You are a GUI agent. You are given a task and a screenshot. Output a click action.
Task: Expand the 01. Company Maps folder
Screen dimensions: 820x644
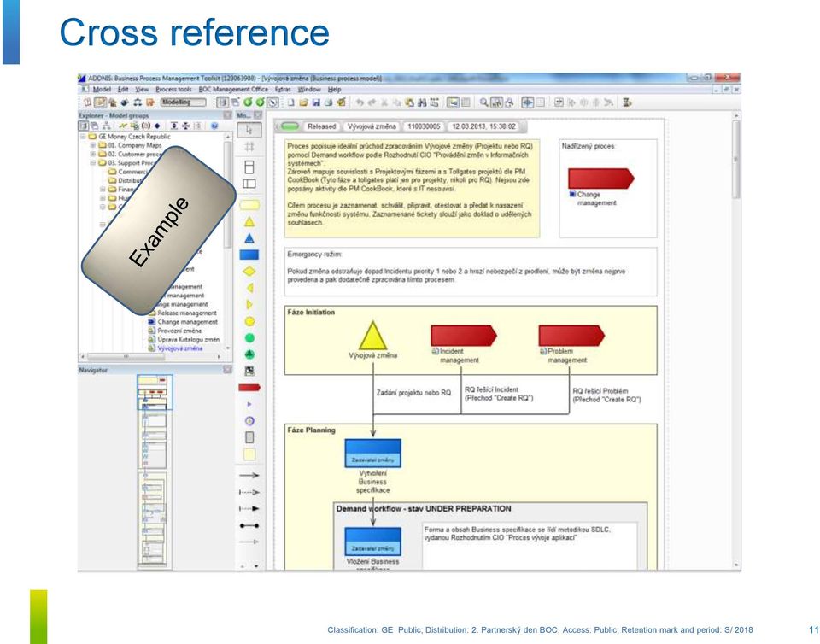pos(92,145)
